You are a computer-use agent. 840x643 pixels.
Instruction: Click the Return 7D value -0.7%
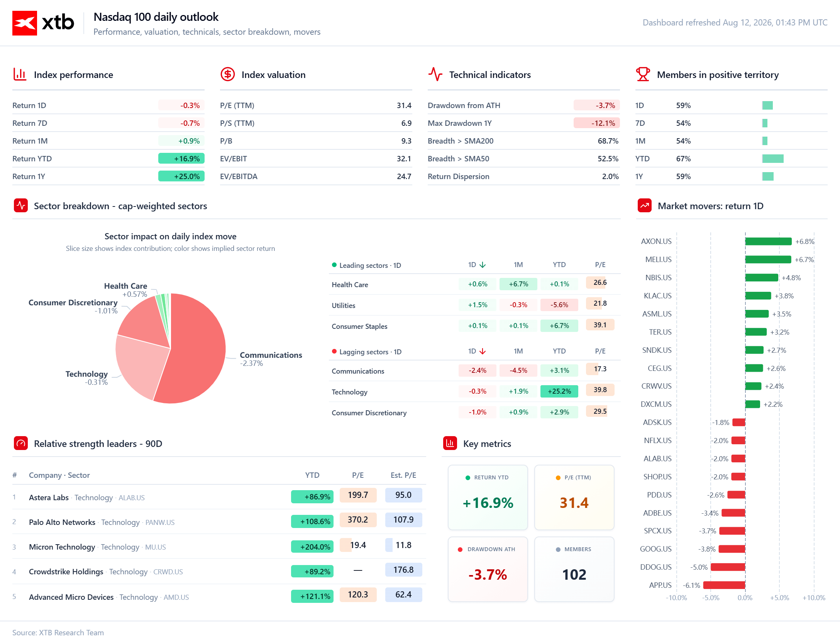[181, 123]
